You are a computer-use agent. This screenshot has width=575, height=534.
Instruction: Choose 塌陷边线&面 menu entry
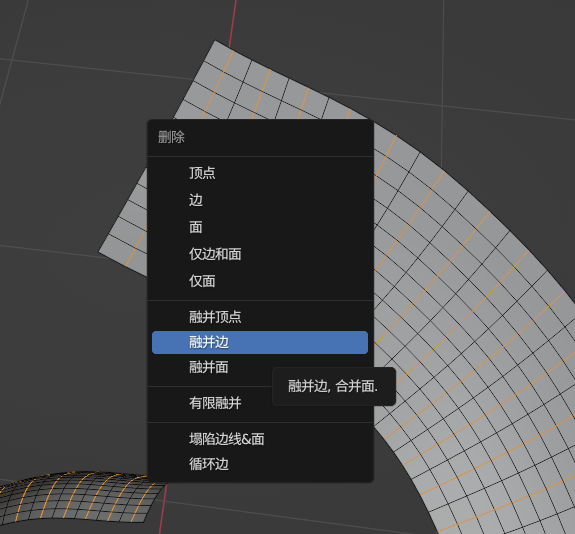[260, 439]
